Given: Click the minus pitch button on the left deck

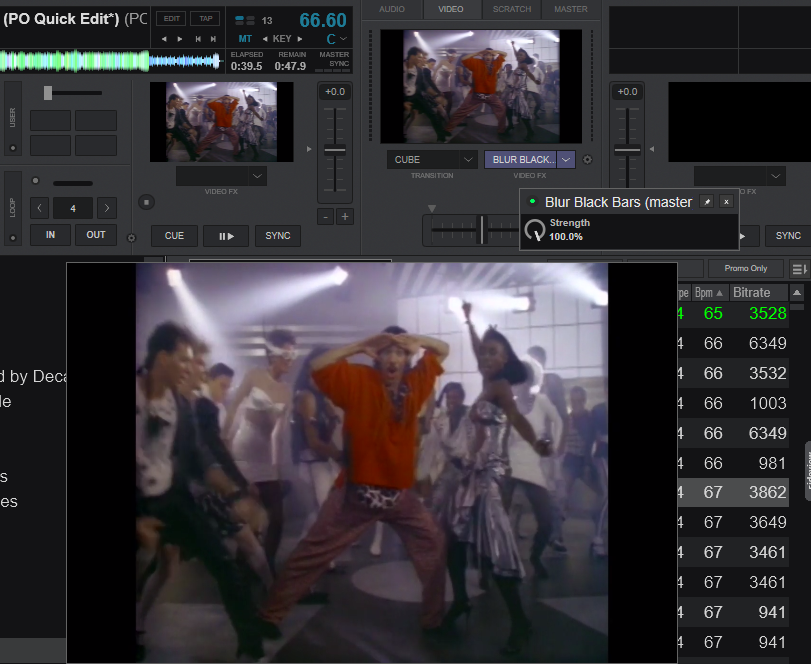Looking at the screenshot, I should pyautogui.click(x=325, y=217).
